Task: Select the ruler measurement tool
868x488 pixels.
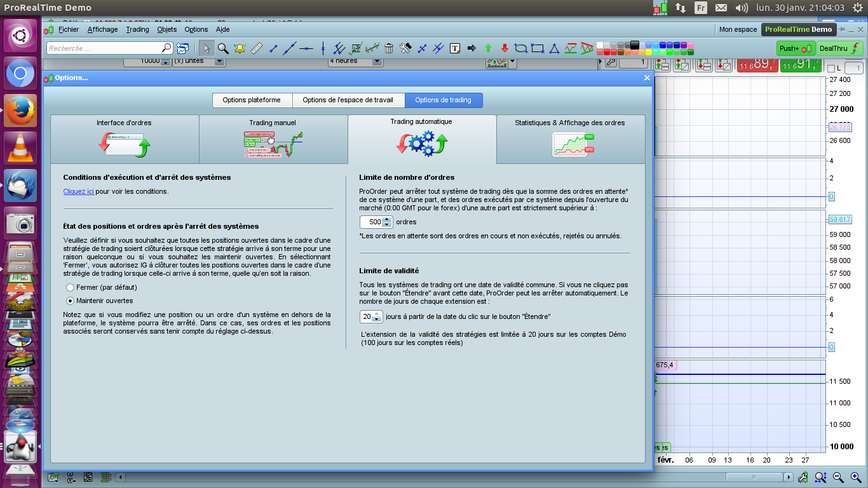Action: 257,48
